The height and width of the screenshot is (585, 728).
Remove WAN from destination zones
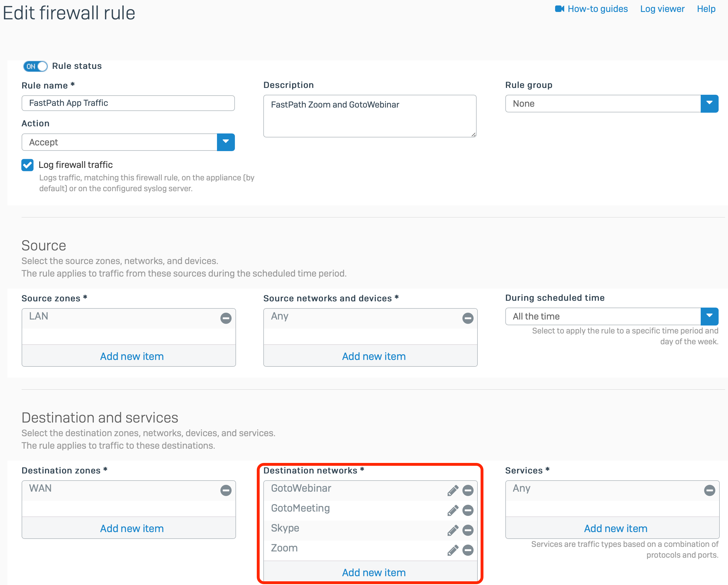(226, 491)
